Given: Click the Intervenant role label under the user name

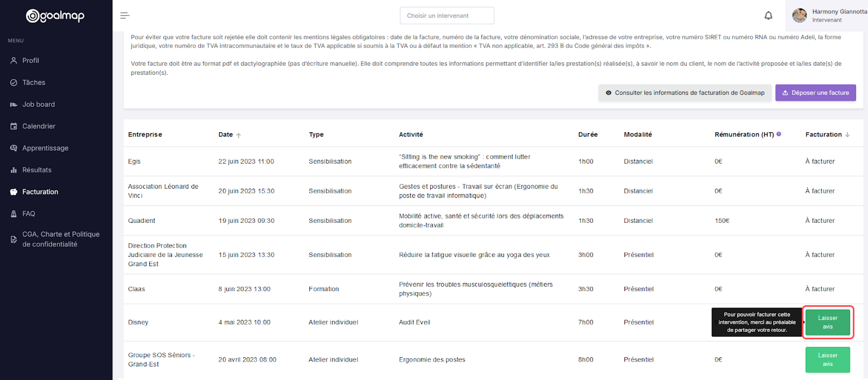Looking at the screenshot, I should point(827,20).
